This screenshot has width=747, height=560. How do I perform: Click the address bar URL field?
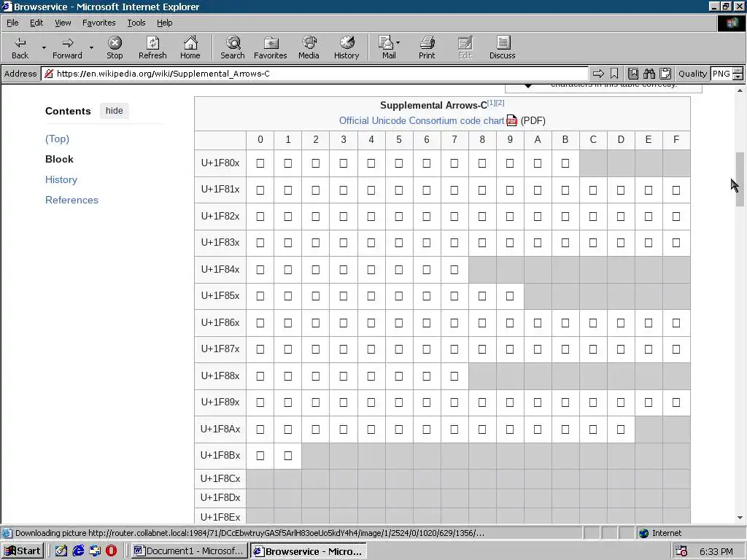tap(314, 74)
